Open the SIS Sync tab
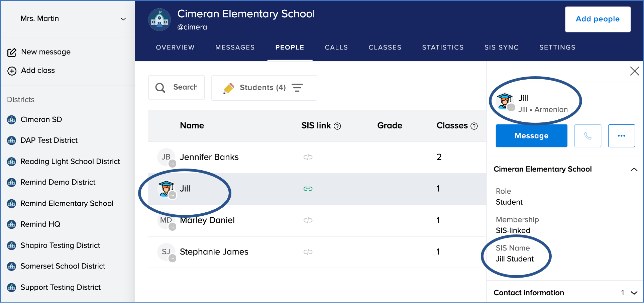This screenshot has height=303, width=644. point(501,47)
